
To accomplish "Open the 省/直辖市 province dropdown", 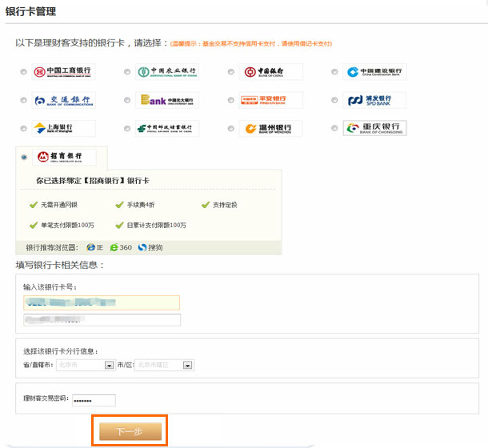I will [86, 365].
